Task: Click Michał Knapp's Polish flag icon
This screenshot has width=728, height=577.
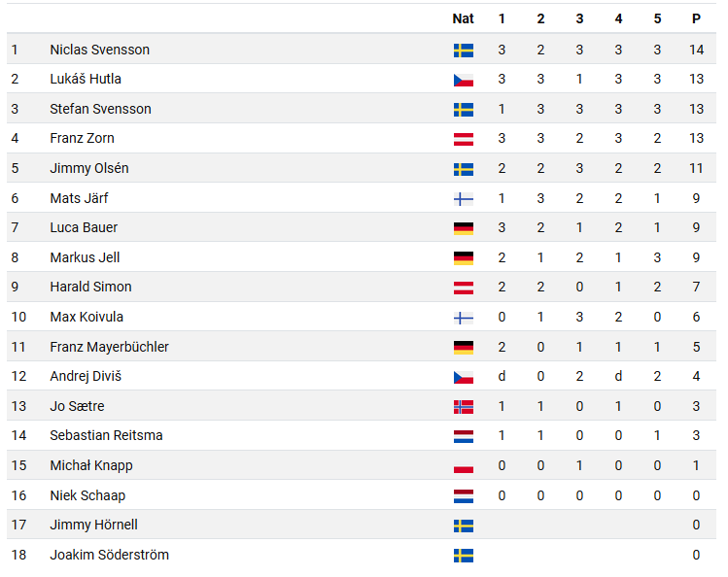Action: coord(464,466)
